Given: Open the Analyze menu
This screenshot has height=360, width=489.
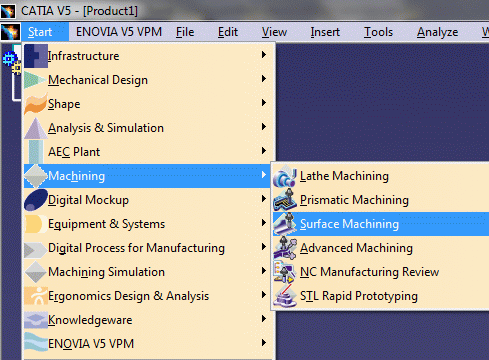Looking at the screenshot, I should coord(437,32).
